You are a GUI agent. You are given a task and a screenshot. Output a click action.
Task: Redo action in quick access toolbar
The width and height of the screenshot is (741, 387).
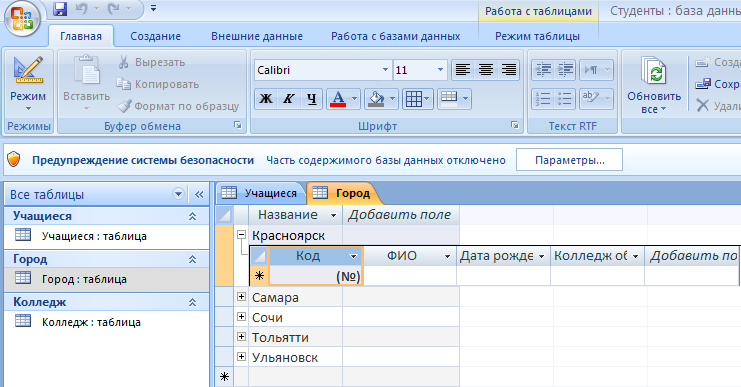[113, 9]
